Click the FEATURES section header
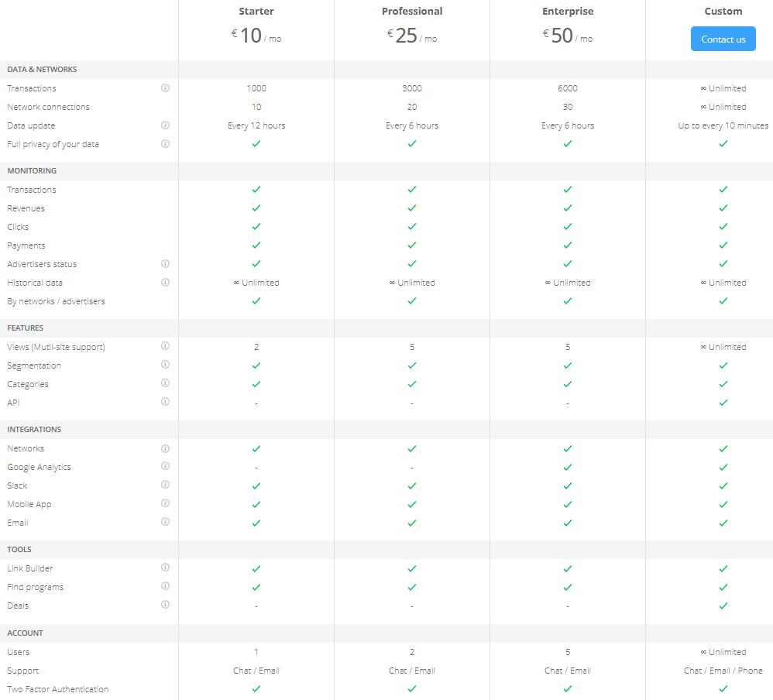The image size is (773, 700). click(25, 328)
